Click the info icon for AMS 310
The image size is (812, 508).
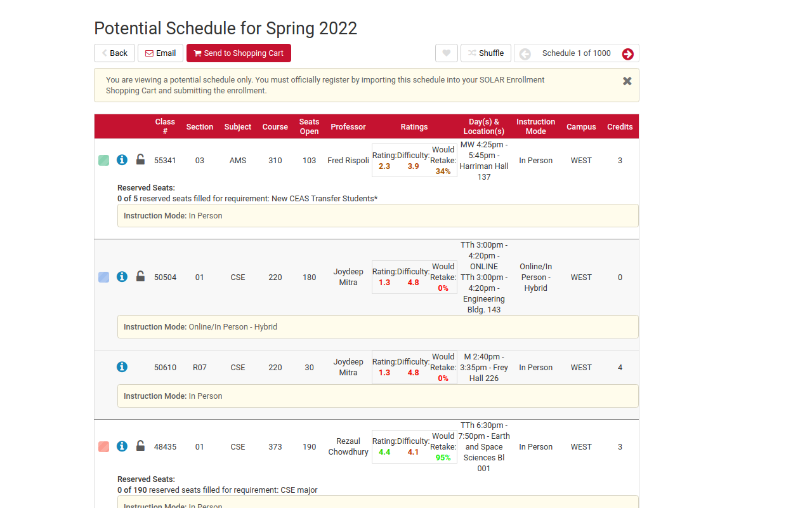122,160
